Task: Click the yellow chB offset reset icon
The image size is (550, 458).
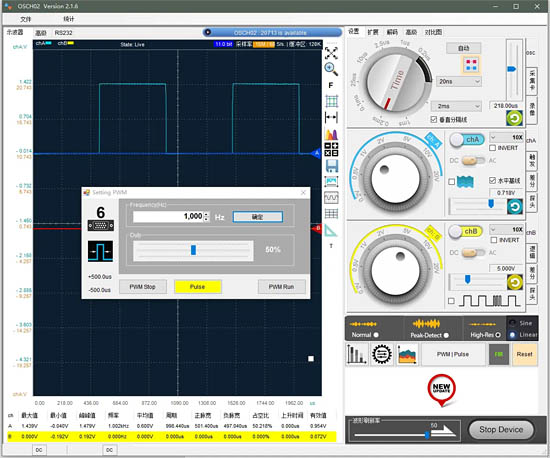Action: tap(515, 282)
